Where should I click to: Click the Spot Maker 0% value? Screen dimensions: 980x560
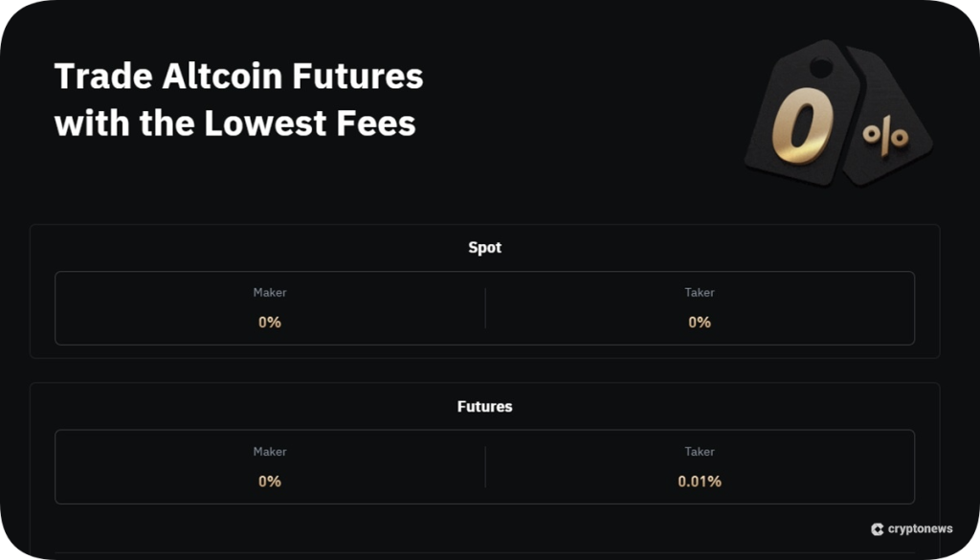[x=270, y=323]
